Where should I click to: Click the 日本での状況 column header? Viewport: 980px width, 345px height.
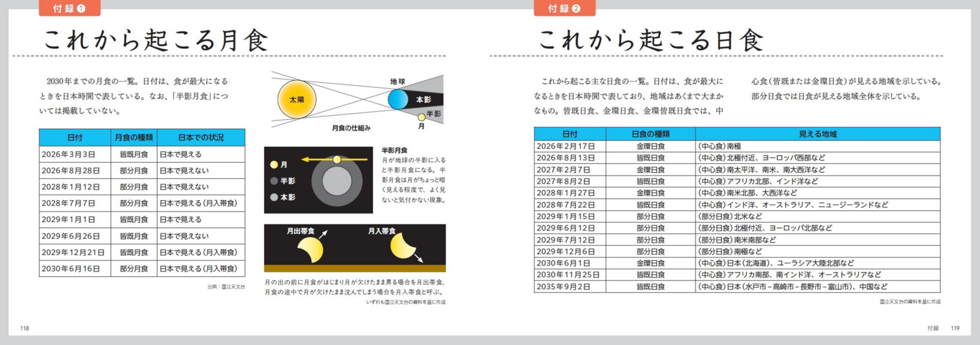[x=201, y=137]
